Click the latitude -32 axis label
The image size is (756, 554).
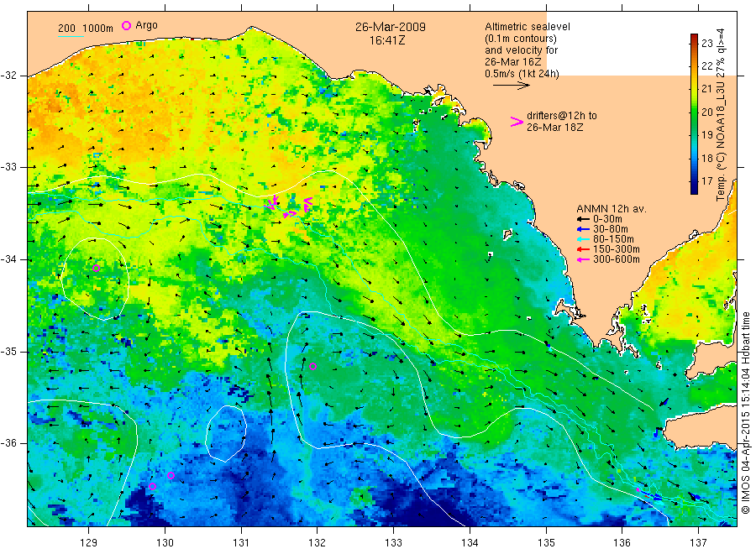pyautogui.click(x=8, y=76)
